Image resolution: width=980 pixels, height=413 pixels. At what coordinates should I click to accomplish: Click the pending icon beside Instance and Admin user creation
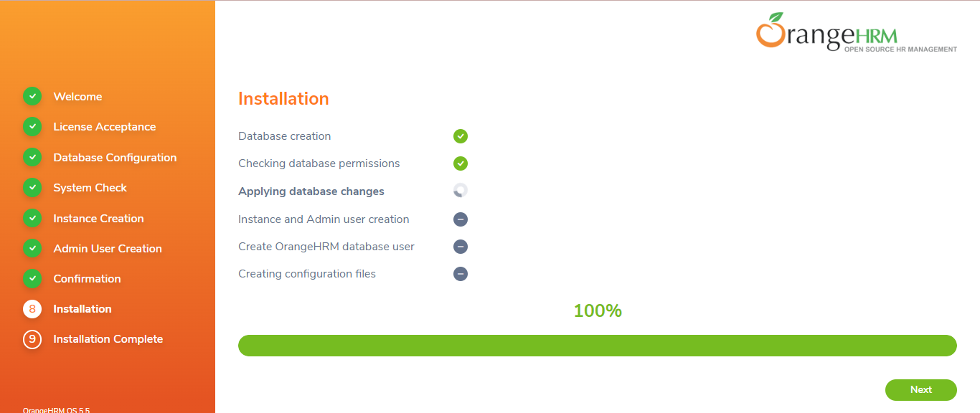coord(460,219)
